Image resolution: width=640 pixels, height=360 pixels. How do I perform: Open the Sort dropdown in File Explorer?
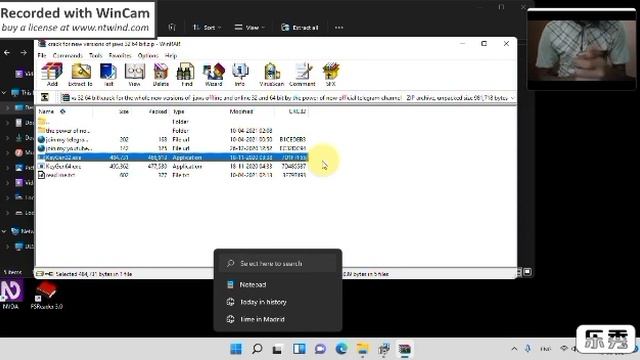click(207, 27)
